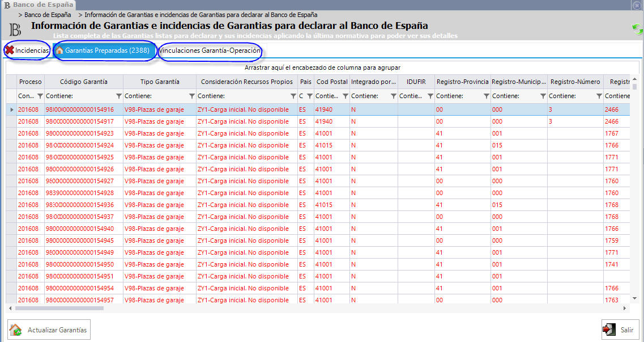Click the vertical scrollbar down arrow
Image resolution: width=644 pixels, height=342 pixels.
tap(634, 298)
